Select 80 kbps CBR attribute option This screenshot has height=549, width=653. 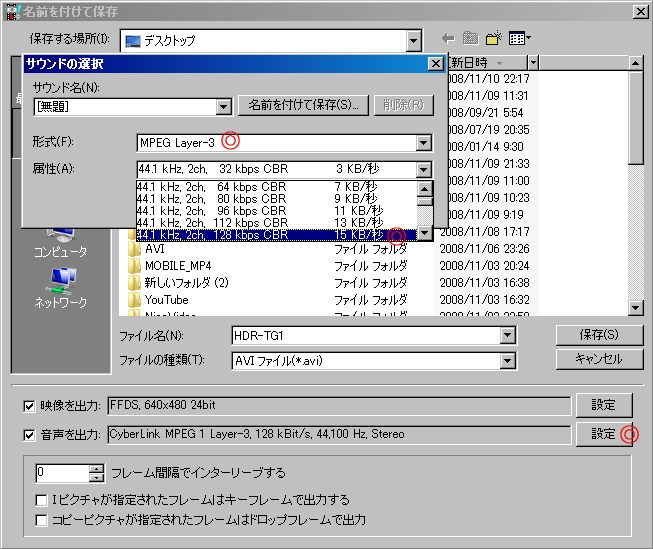tap(277, 199)
